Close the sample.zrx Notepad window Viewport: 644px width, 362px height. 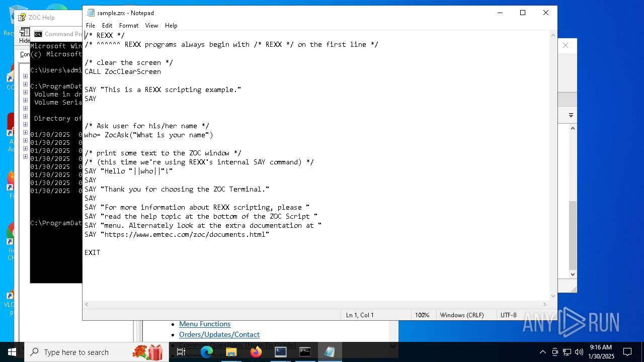click(x=546, y=13)
